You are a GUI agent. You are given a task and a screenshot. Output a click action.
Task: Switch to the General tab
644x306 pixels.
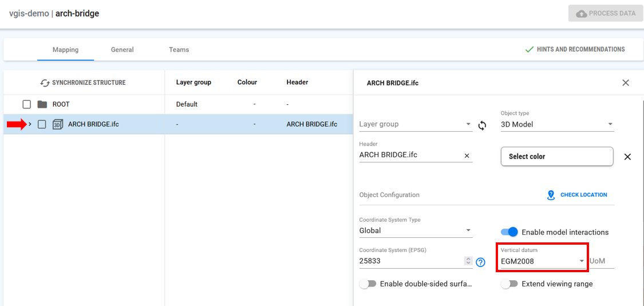click(123, 50)
